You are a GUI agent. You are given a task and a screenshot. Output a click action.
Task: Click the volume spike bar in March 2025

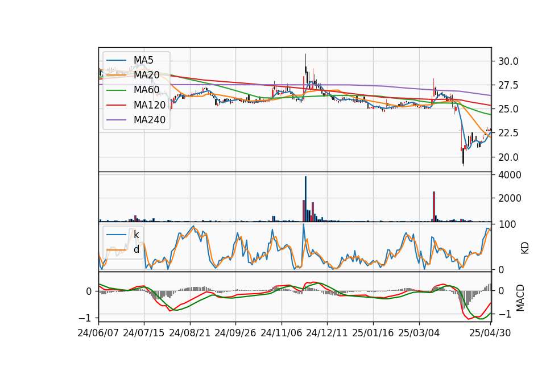434,207
